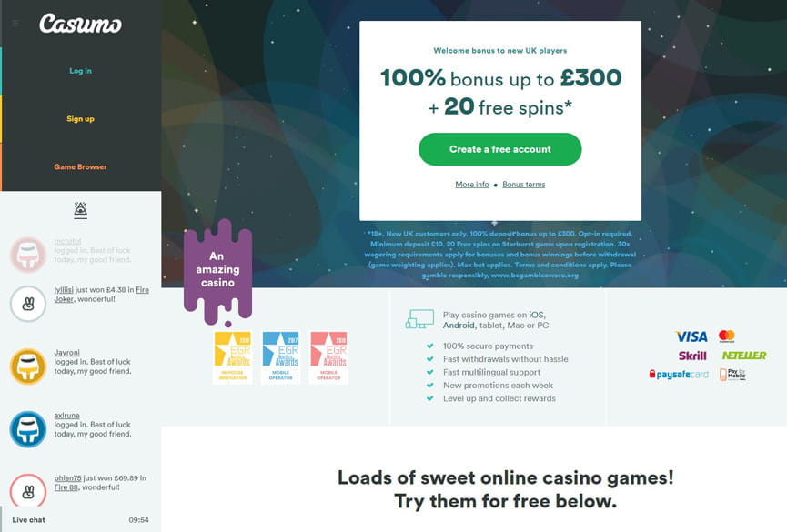Open the Bonus terms link

point(525,184)
